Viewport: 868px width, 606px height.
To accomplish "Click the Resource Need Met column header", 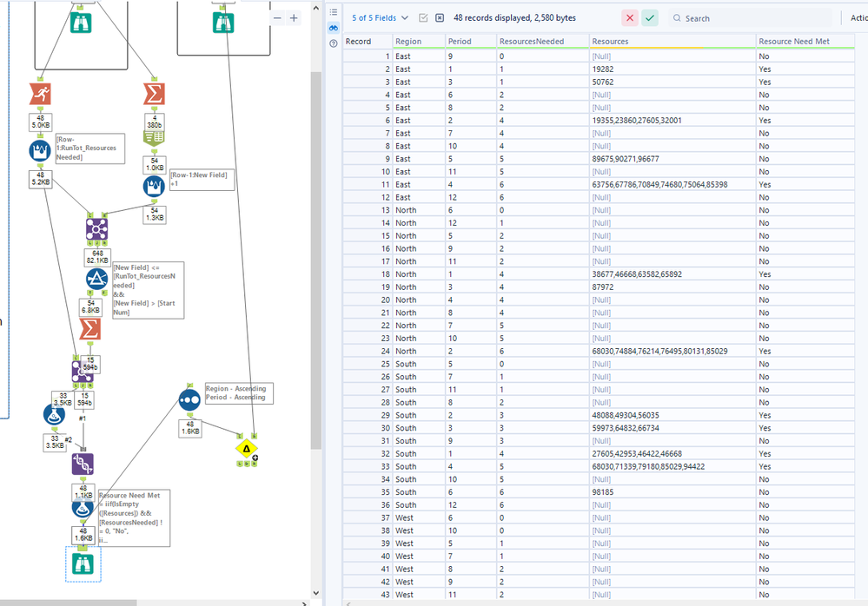I will (793, 41).
